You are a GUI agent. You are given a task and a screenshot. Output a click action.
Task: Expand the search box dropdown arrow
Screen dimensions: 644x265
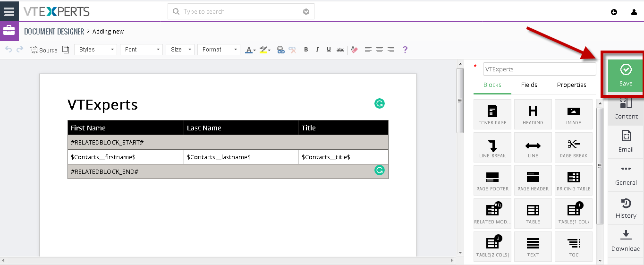coord(306,11)
